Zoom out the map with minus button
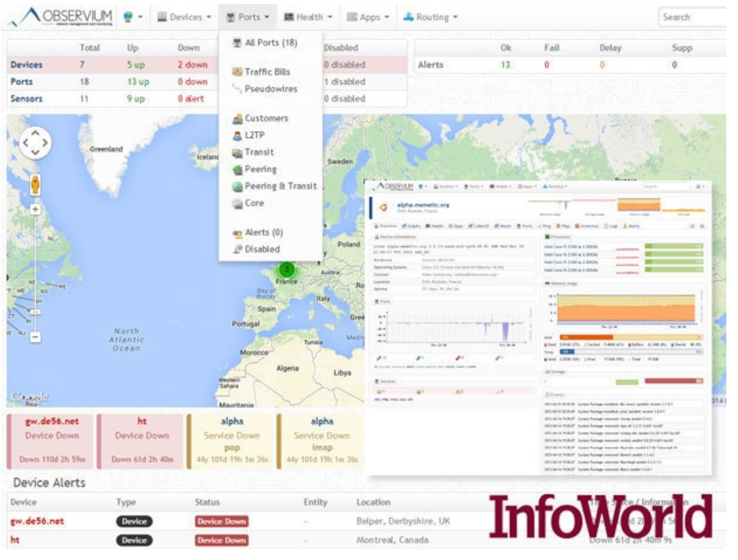 tap(35, 337)
